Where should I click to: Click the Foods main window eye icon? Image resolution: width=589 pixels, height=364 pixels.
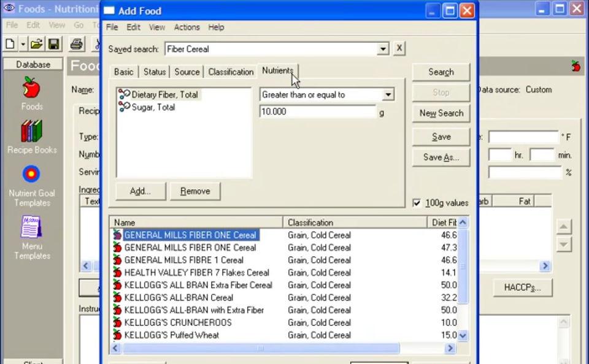[x=9, y=8]
